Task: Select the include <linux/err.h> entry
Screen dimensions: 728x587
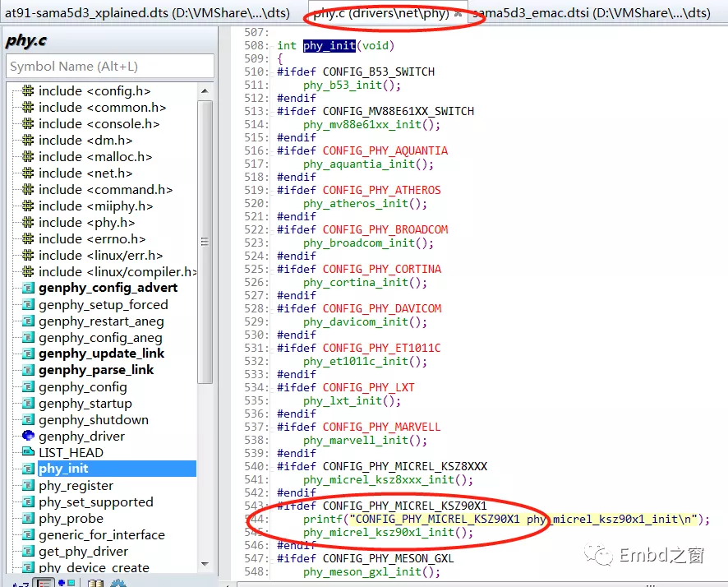Action: pyautogui.click(x=101, y=256)
